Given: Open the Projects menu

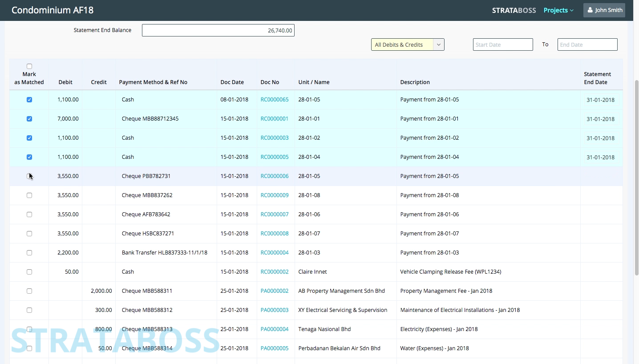Looking at the screenshot, I should [558, 10].
